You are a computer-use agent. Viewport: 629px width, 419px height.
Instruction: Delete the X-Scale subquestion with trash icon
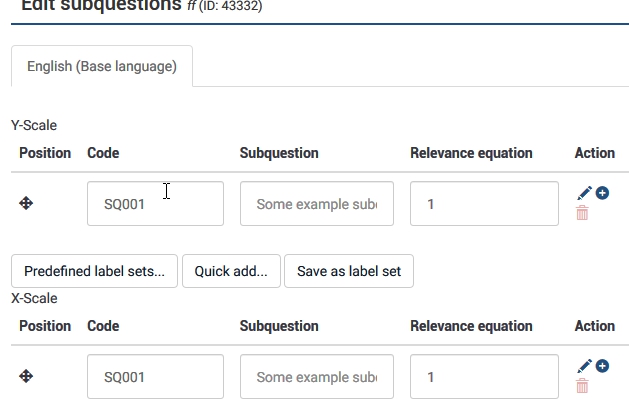pyautogui.click(x=582, y=386)
